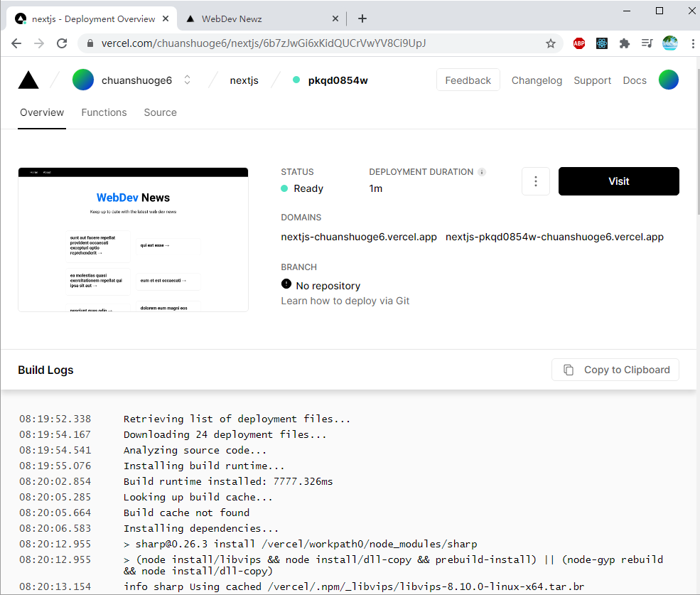Click the 08:19:52.338 log timestamp
The height and width of the screenshot is (595, 700).
click(55, 419)
